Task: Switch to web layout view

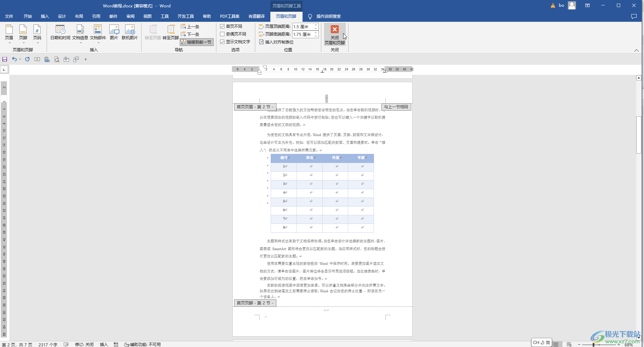Action: [x=569, y=344]
